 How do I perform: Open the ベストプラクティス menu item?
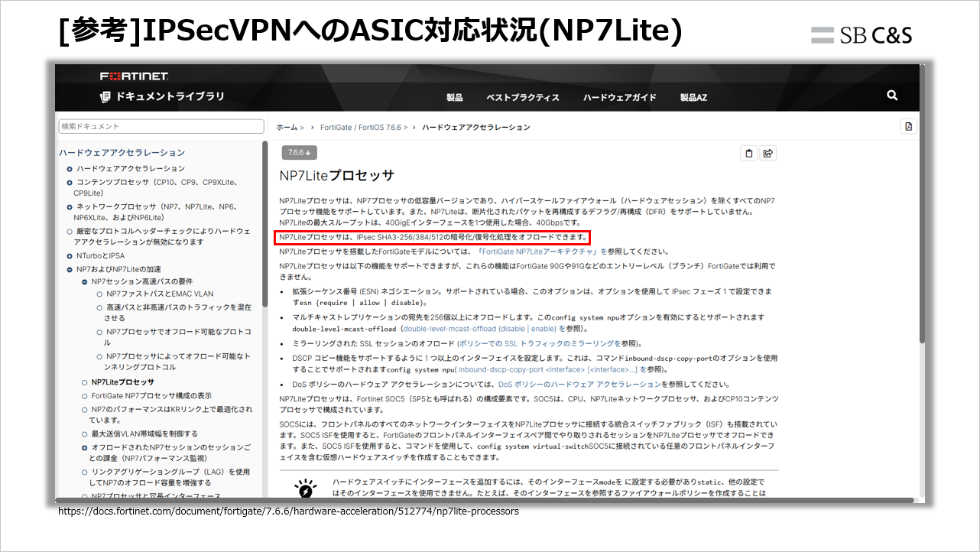tap(522, 96)
